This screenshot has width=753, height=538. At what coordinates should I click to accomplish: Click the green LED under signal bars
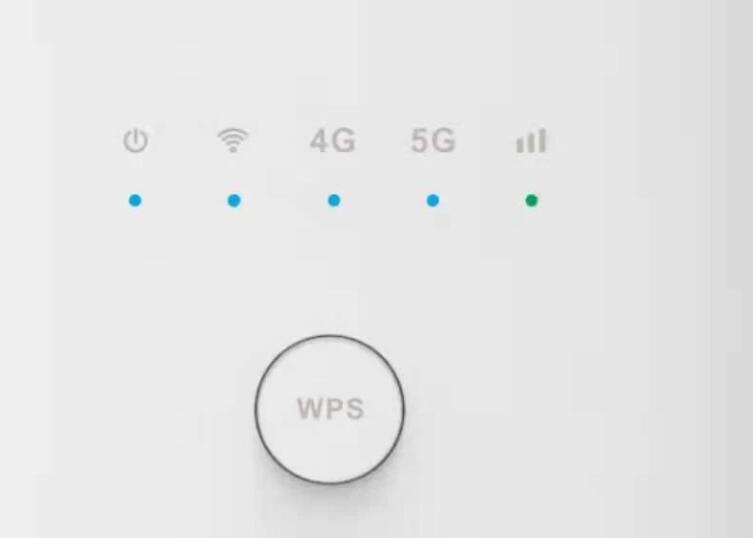(x=532, y=200)
